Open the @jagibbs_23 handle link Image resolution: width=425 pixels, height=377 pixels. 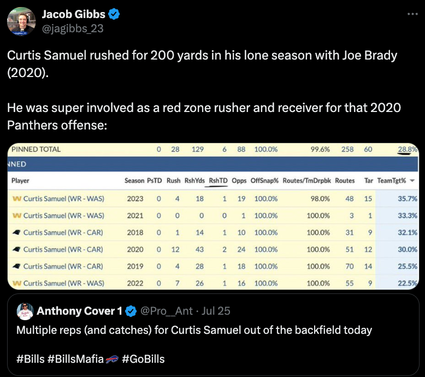coord(73,29)
